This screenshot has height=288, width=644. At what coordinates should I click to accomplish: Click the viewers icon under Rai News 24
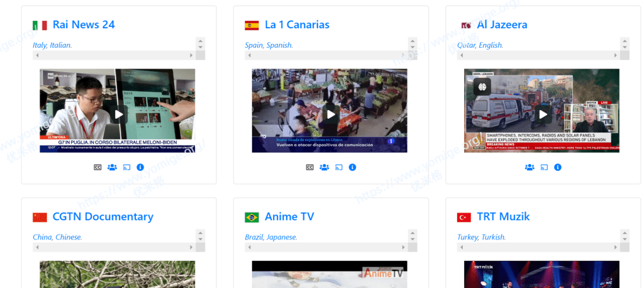coord(112,167)
